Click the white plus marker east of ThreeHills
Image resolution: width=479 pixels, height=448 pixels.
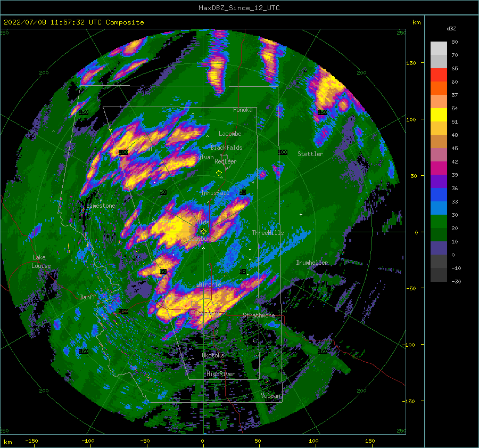click(x=301, y=214)
